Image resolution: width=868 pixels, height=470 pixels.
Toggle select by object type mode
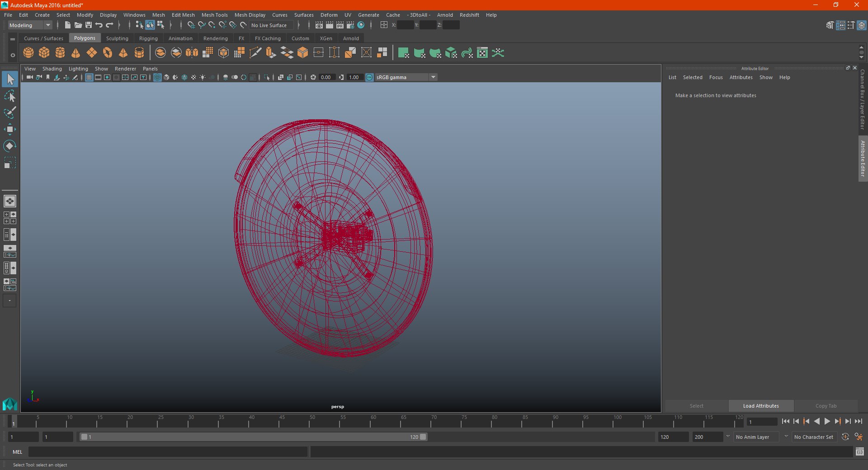pyautogui.click(x=150, y=25)
